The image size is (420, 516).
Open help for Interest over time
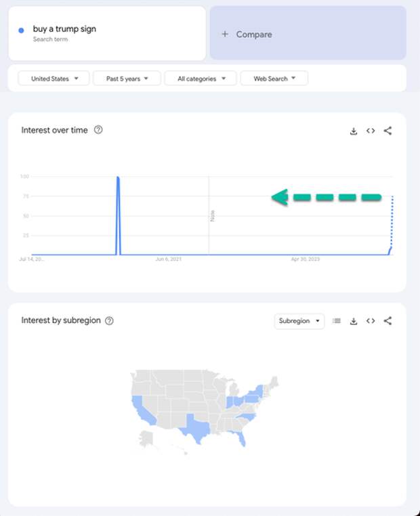point(98,130)
